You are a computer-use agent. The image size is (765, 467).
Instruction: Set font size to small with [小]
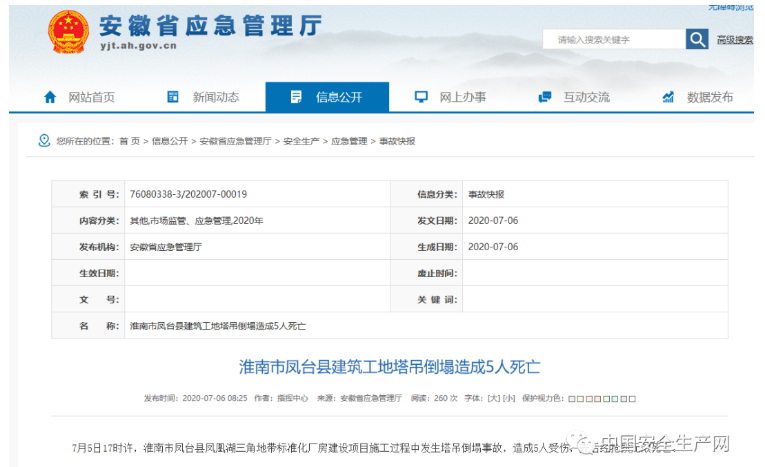pos(509,398)
